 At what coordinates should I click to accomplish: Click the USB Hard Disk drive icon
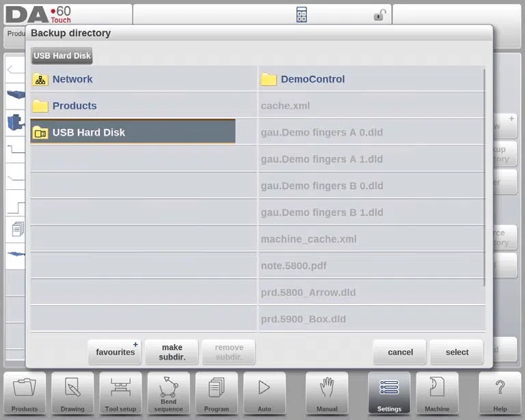tap(40, 132)
